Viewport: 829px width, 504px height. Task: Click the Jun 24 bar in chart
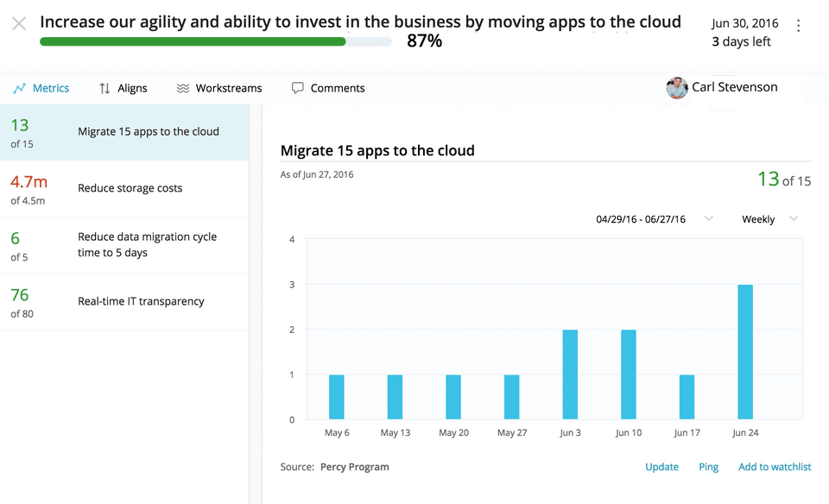click(745, 352)
